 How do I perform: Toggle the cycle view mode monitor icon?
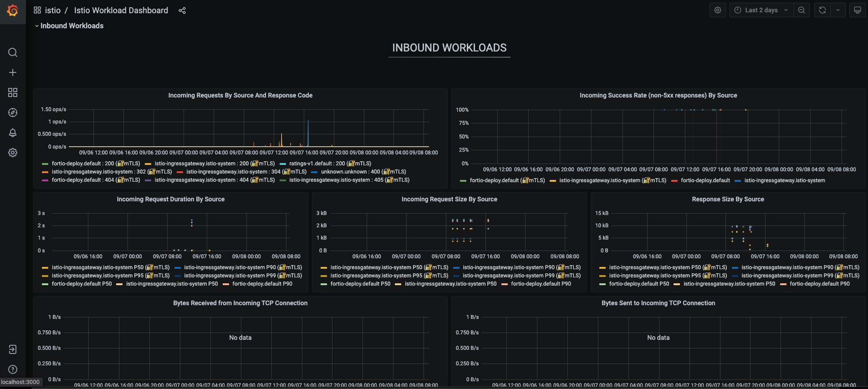click(x=857, y=10)
